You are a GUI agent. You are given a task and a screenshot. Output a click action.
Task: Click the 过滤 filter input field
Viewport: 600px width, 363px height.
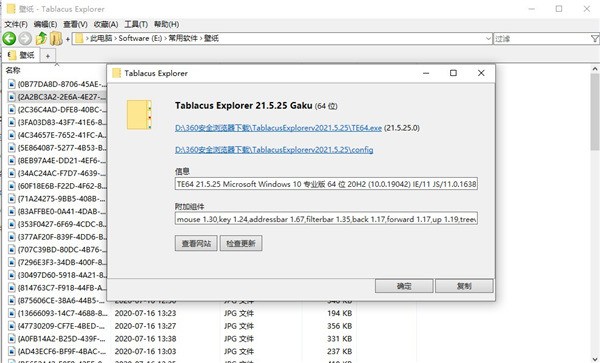[x=541, y=39]
